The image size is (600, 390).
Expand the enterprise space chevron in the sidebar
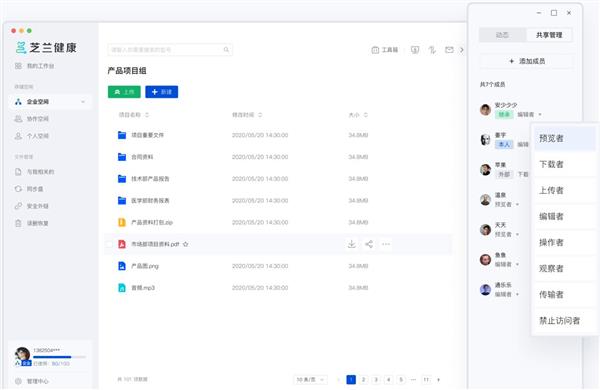pos(83,102)
